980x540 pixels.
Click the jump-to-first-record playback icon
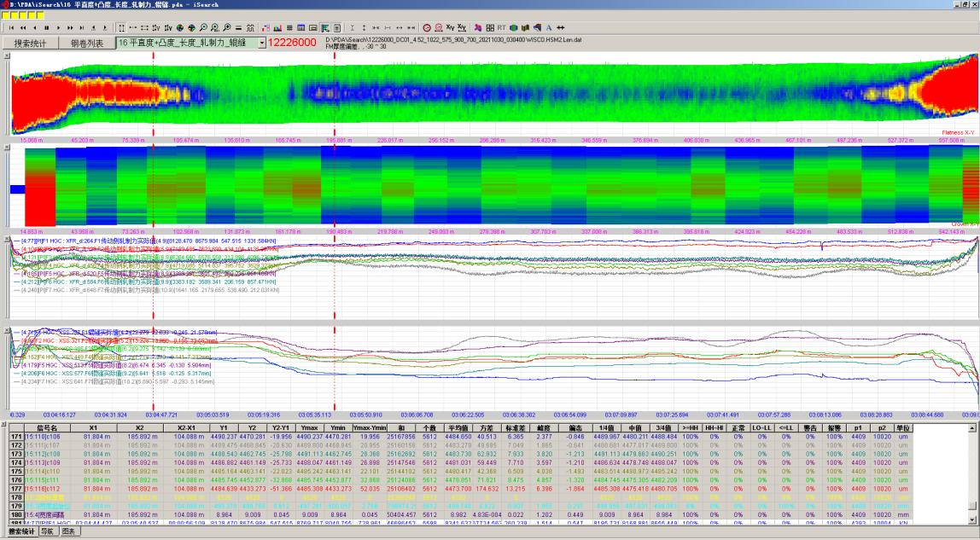(10, 27)
